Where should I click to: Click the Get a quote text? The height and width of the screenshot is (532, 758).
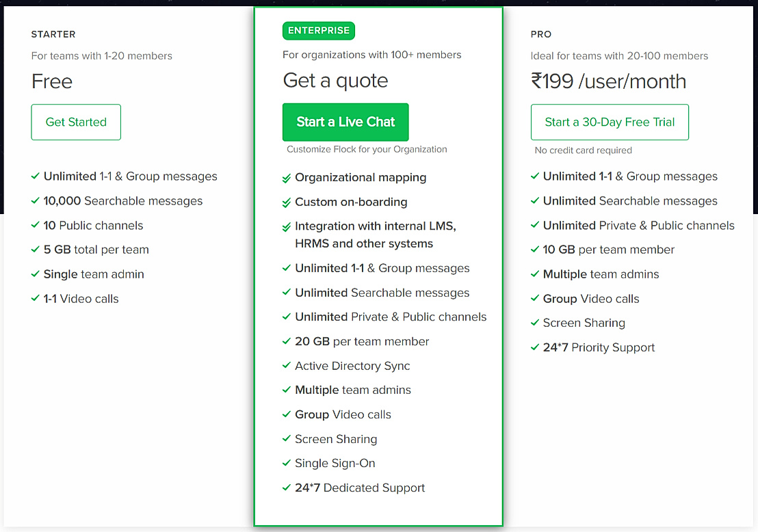335,81
